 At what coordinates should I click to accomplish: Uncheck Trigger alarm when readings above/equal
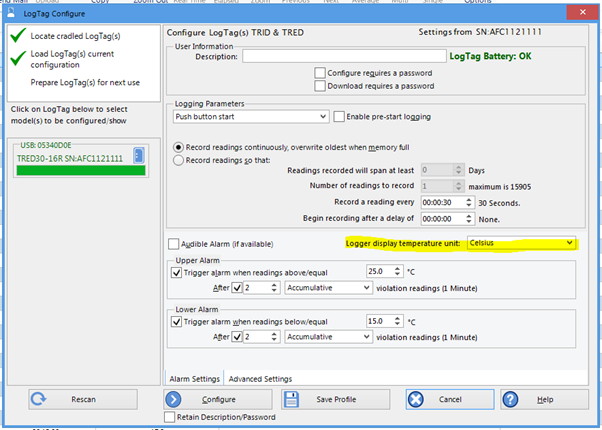[x=176, y=273]
